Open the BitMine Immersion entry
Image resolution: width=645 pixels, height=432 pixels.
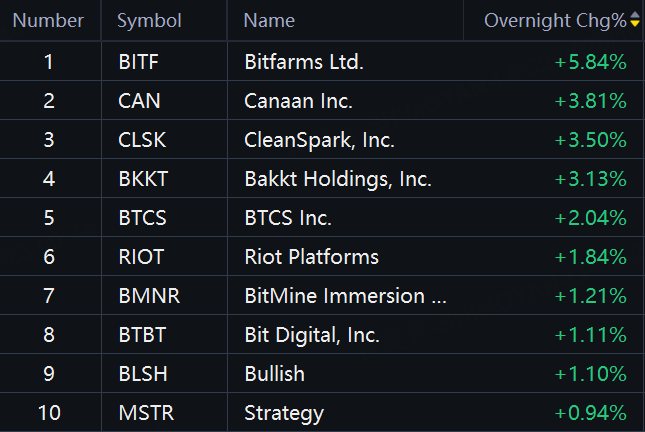[x=321, y=296]
